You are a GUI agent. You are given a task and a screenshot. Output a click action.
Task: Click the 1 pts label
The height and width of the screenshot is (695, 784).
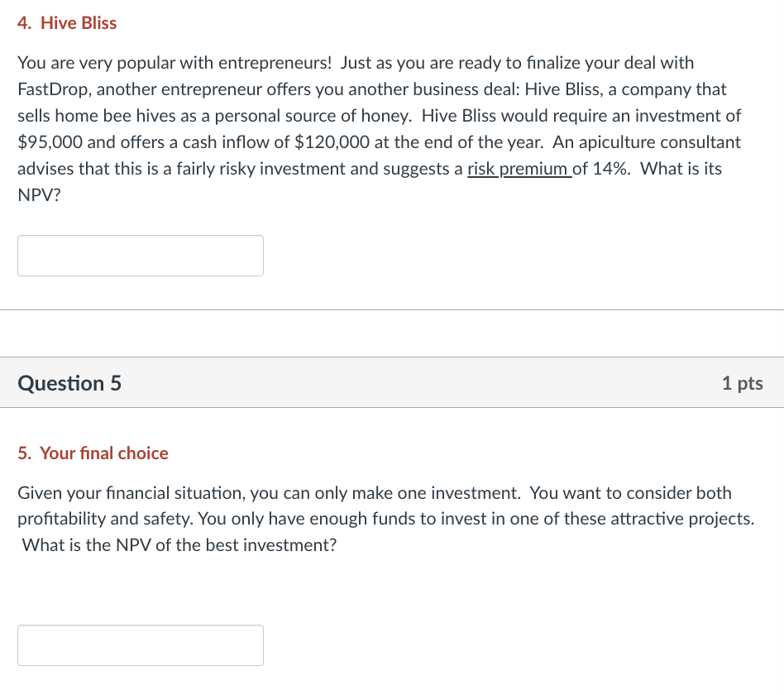click(742, 382)
